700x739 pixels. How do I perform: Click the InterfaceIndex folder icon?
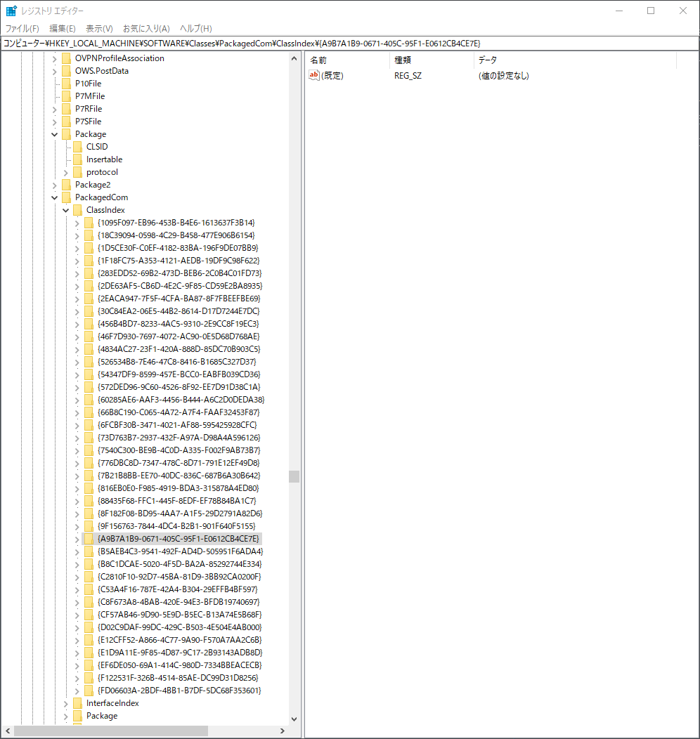[x=78, y=703]
